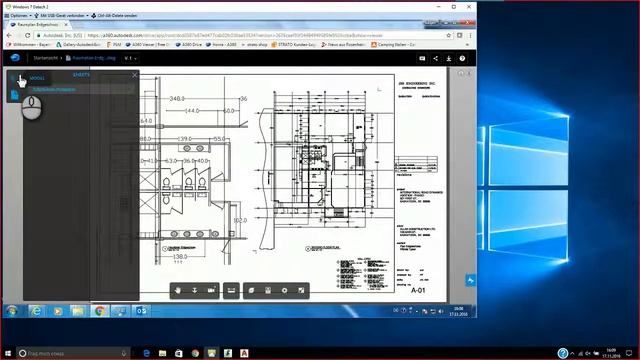Click the A-01 sheet number label
640x360 pixels.
click(x=418, y=290)
